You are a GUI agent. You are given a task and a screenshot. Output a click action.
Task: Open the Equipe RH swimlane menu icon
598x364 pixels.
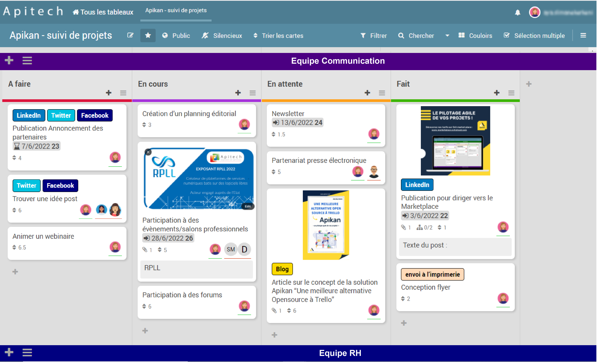click(27, 352)
